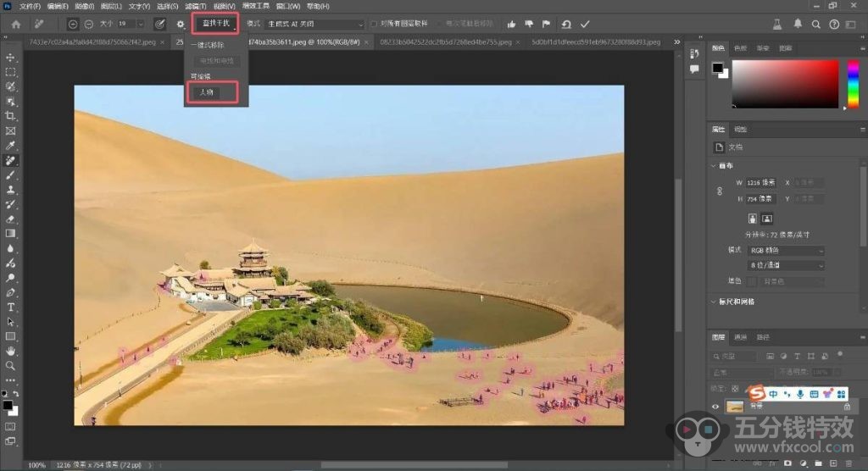Open the Select(S) menu
868x471 pixels.
167,6
